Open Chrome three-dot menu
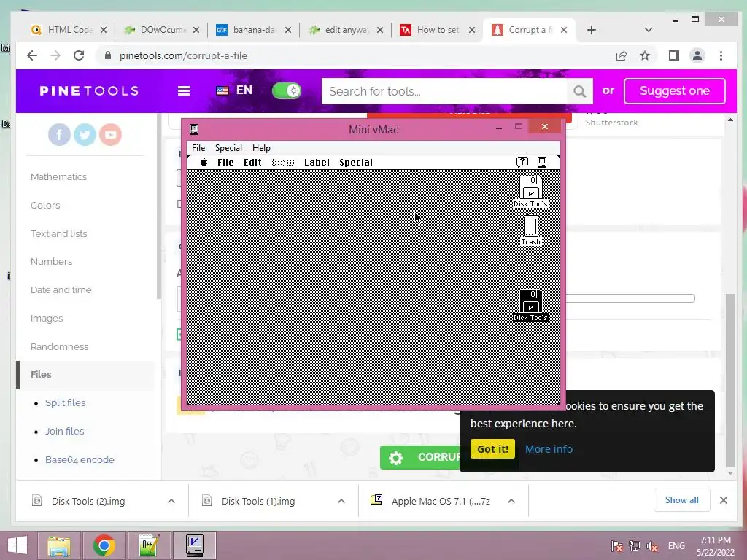747x560 pixels. [x=721, y=55]
